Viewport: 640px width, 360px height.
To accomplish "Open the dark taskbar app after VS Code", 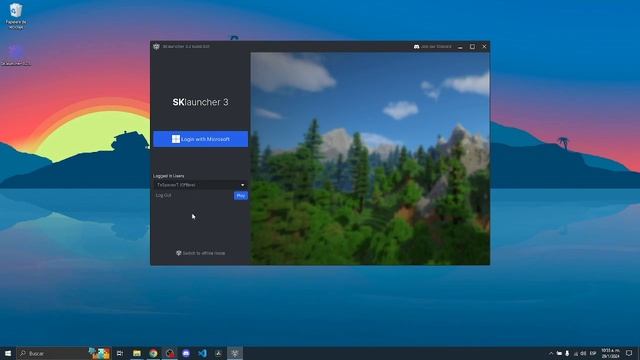I will [218, 353].
